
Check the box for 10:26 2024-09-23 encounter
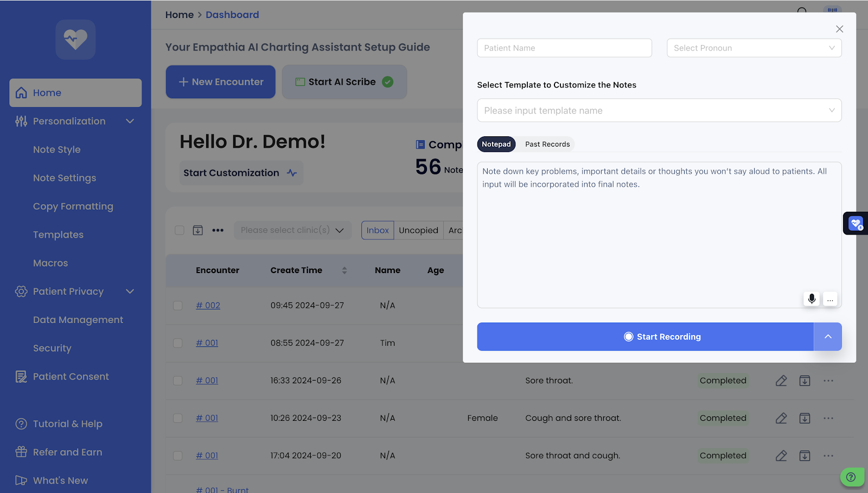[x=178, y=418]
